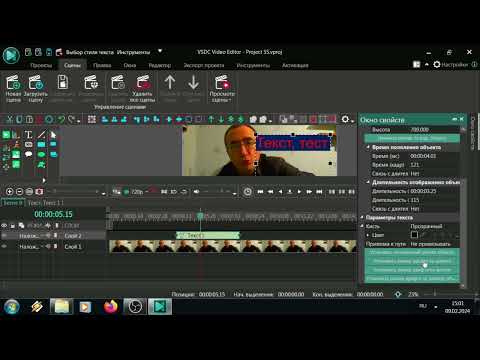Collapse the Время появления объекта section
Viewport: 480px width, 360px height.
pos(368,147)
